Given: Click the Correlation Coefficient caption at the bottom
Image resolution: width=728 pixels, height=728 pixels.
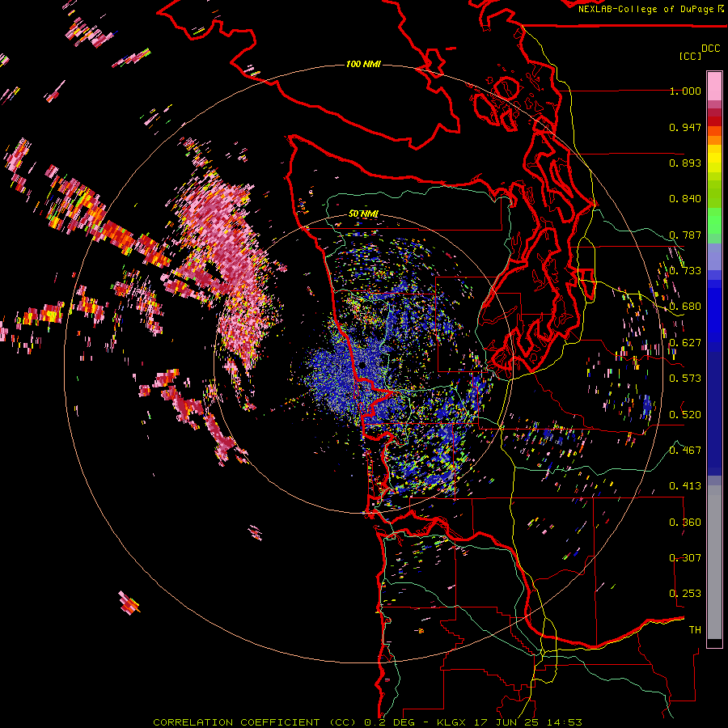Looking at the screenshot, I should (367, 722).
